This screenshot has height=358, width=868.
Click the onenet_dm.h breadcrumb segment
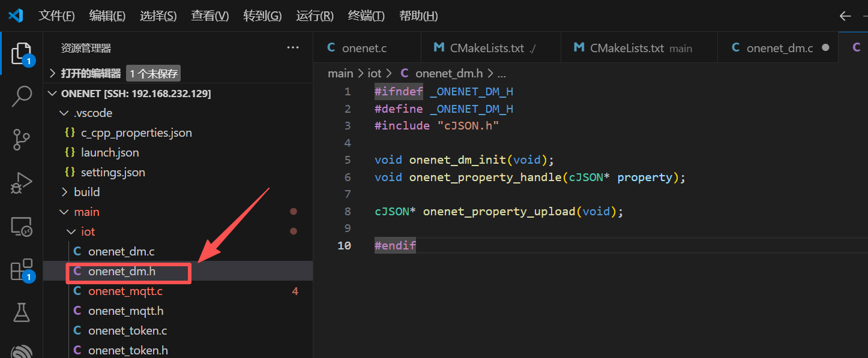[x=441, y=73]
